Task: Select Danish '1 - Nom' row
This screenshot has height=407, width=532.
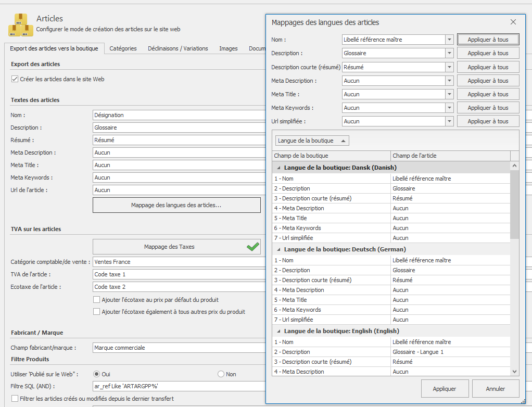Action: point(391,179)
